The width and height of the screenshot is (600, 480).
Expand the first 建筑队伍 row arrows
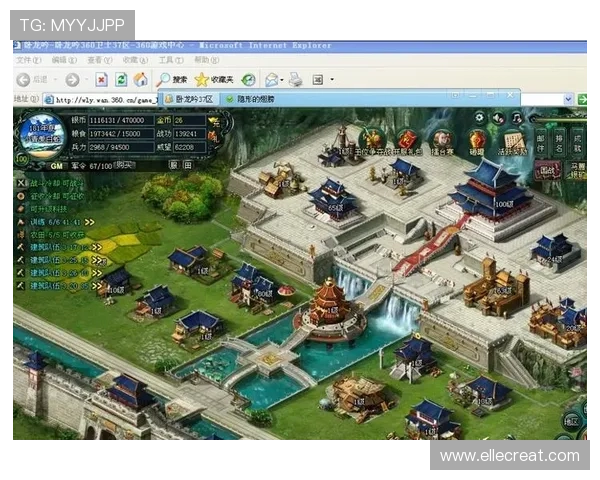pos(96,247)
